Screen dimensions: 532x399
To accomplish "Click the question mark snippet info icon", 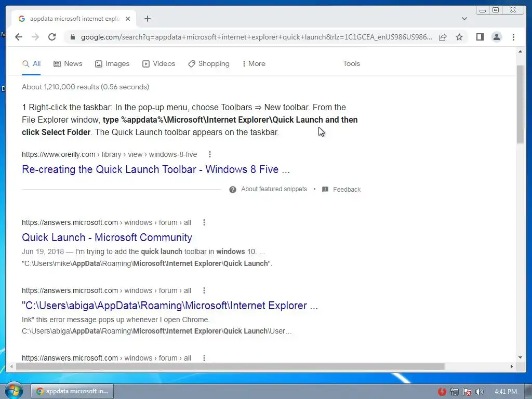I will pos(232,189).
